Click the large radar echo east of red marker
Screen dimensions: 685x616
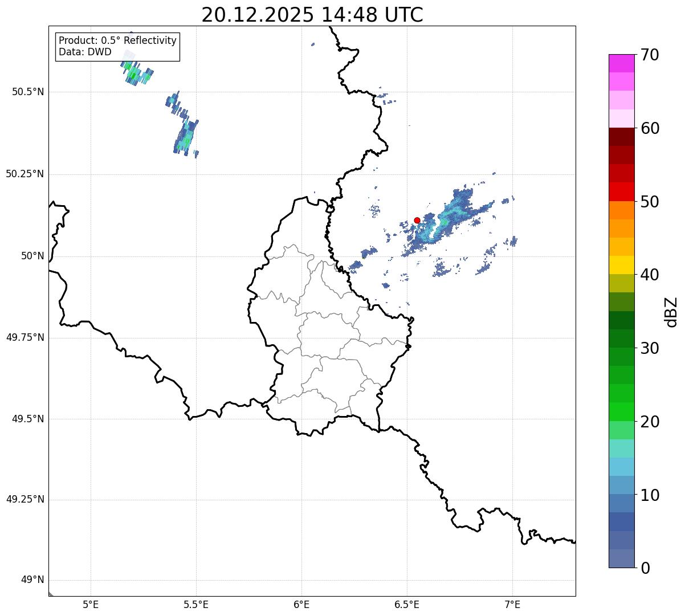coord(447,219)
